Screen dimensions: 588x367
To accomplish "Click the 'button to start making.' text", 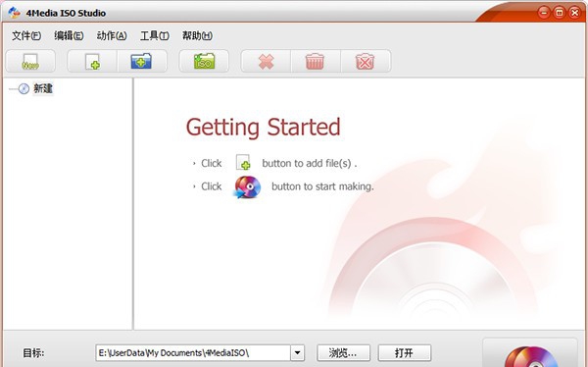I will point(322,186).
